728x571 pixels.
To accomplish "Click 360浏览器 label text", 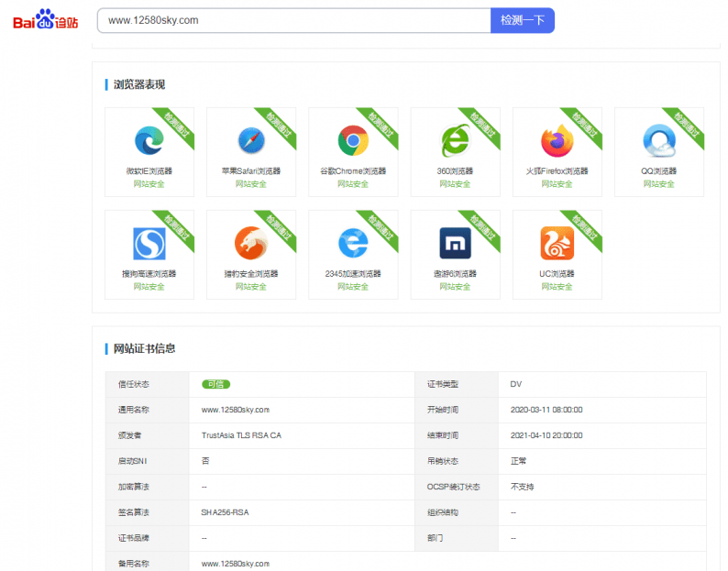I will (x=455, y=171).
